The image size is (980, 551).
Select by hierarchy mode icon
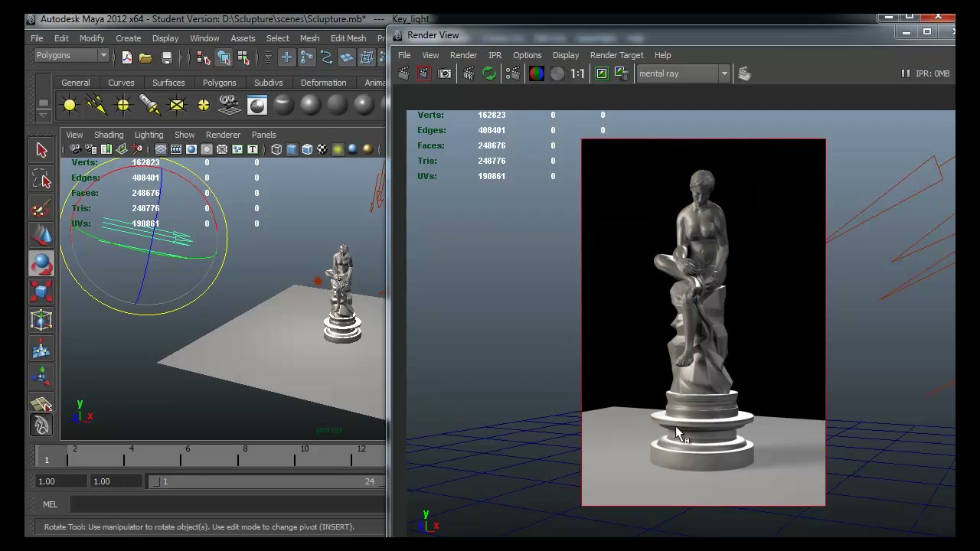pyautogui.click(x=204, y=57)
